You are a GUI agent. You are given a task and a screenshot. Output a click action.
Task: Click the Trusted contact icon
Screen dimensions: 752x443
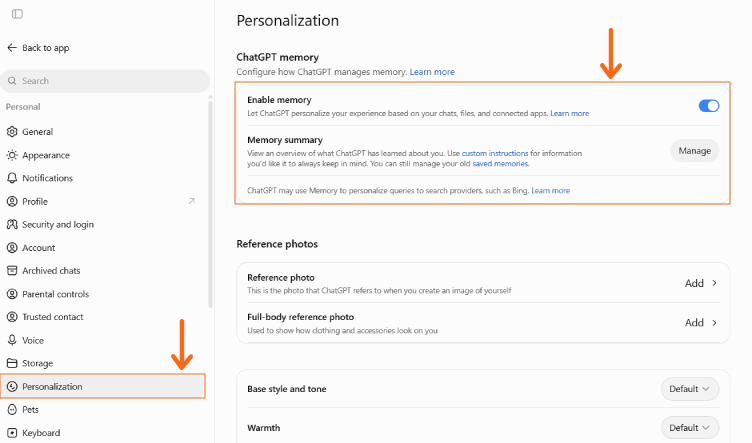(12, 317)
